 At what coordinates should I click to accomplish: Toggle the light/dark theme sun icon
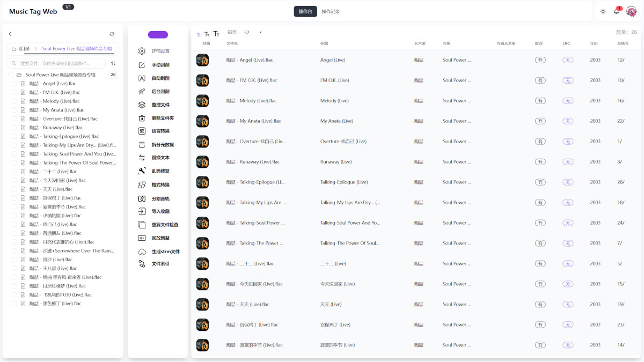[x=603, y=11]
